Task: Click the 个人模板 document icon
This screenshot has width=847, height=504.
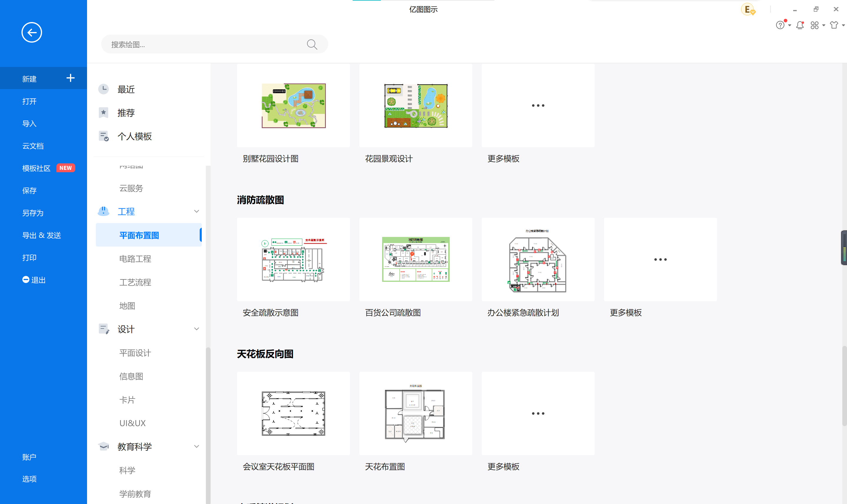Action: [x=104, y=136]
